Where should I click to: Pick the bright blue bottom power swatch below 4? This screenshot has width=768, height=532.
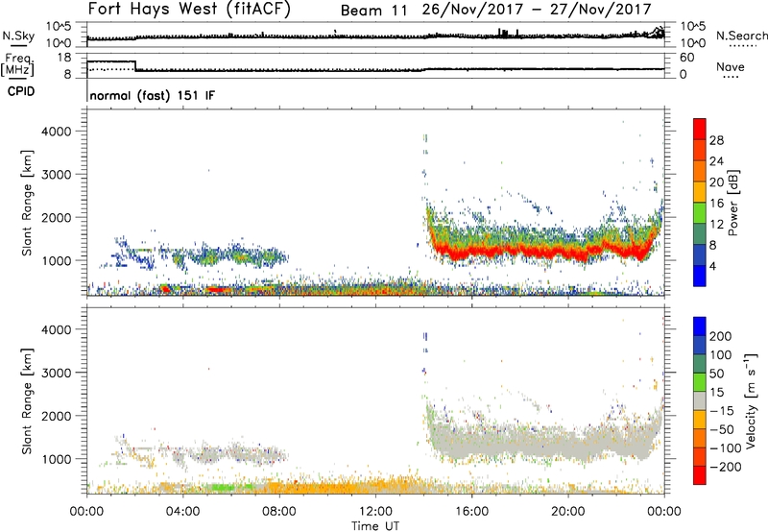click(x=700, y=276)
